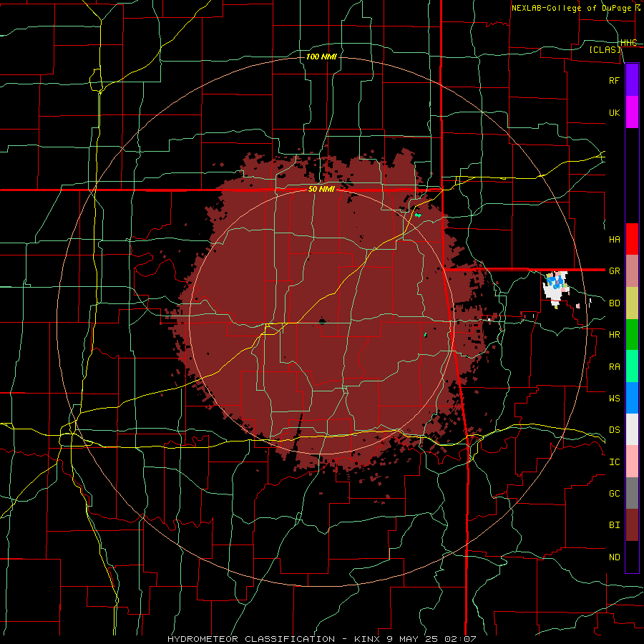Click the GR legend label
Screen dimensions: 644x644
click(x=614, y=271)
